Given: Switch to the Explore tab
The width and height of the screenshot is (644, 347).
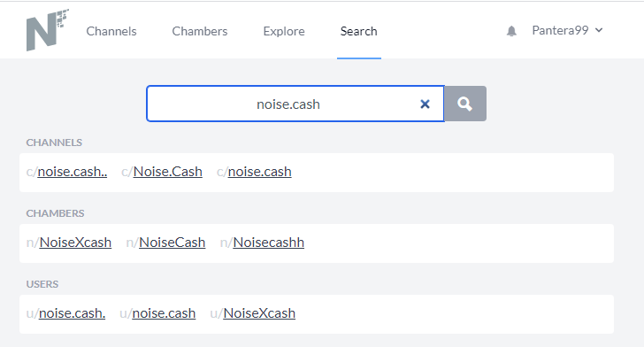Looking at the screenshot, I should (x=284, y=31).
